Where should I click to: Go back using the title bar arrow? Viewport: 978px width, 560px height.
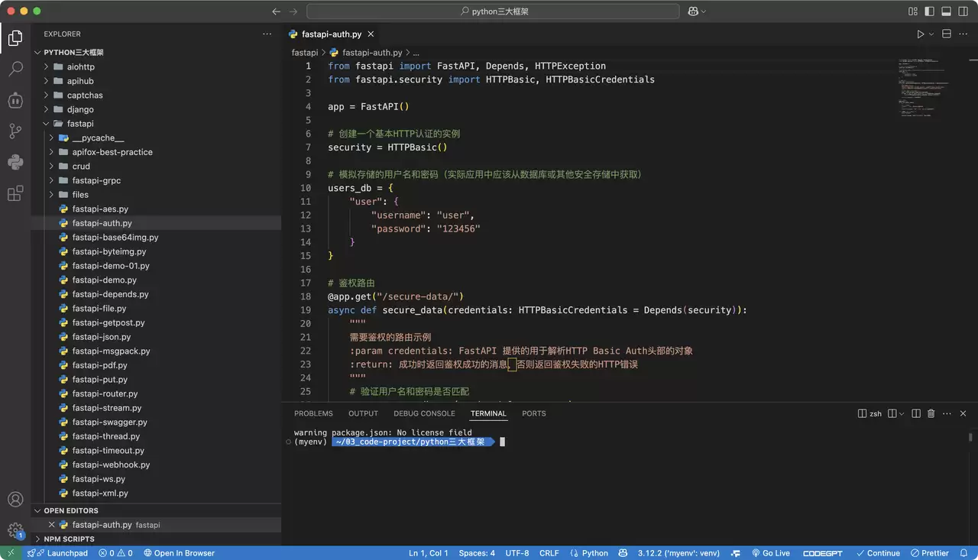click(x=277, y=11)
